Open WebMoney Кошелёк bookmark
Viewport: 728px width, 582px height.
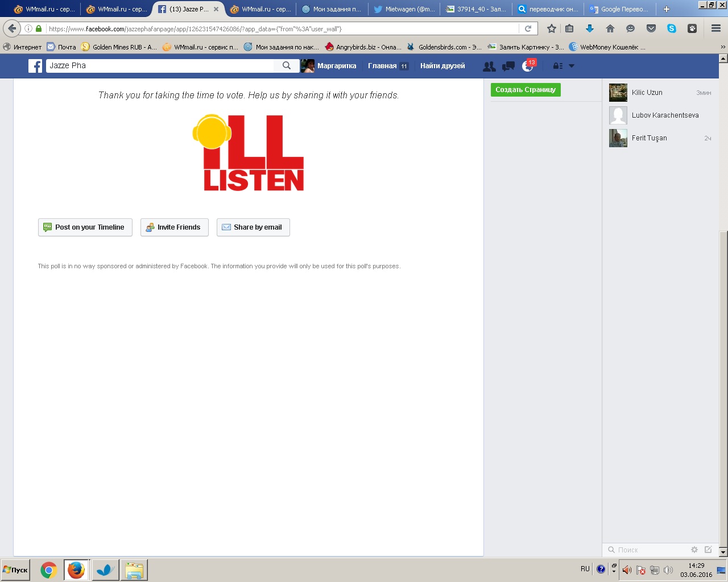[607, 47]
